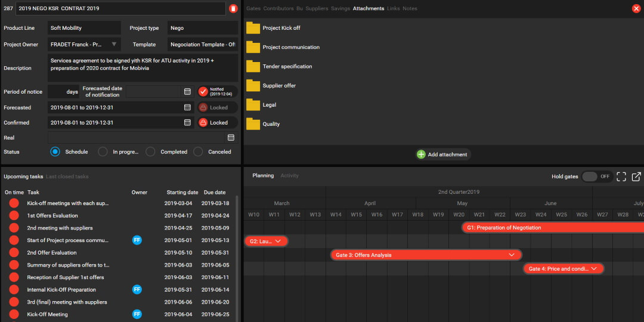
Task: Open calendar picker for Forecasted dates
Action: [x=187, y=107]
